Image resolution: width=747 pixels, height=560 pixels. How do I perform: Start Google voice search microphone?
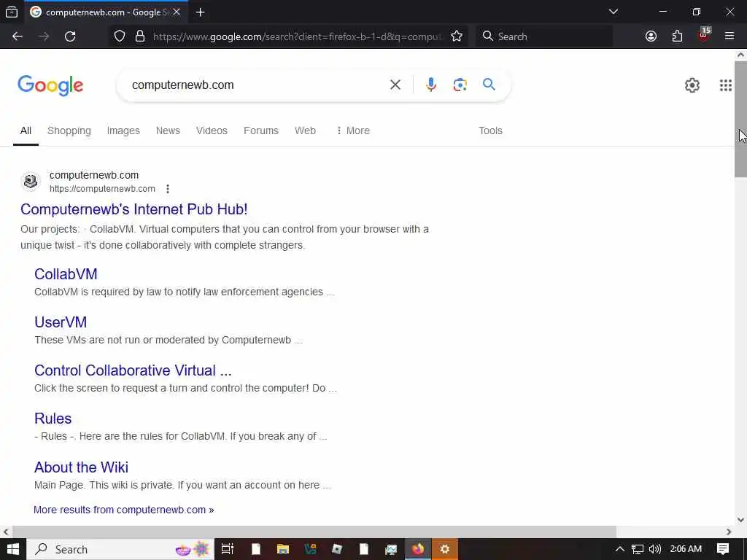pos(430,85)
